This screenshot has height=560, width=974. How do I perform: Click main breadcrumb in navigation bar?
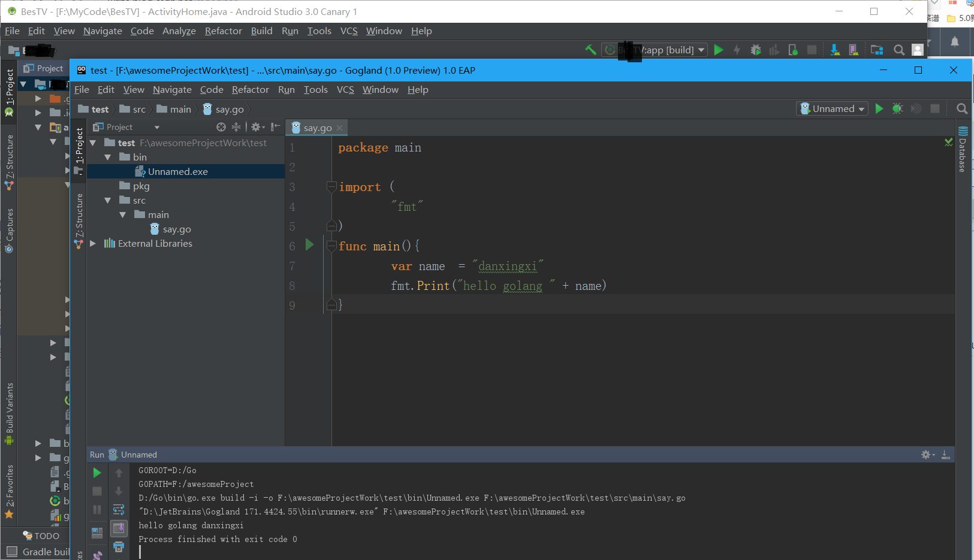click(174, 109)
